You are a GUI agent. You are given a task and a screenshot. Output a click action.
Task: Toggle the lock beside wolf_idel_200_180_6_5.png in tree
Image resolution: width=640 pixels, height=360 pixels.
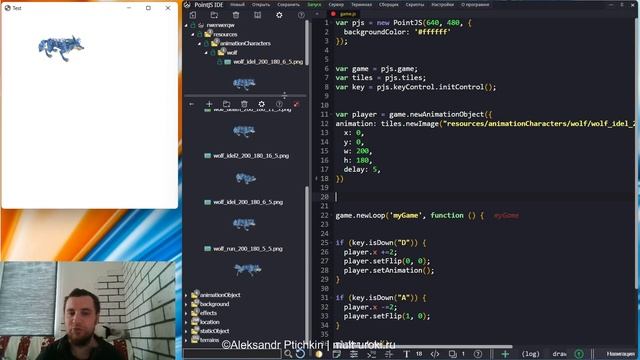pyautogui.click(x=220, y=62)
